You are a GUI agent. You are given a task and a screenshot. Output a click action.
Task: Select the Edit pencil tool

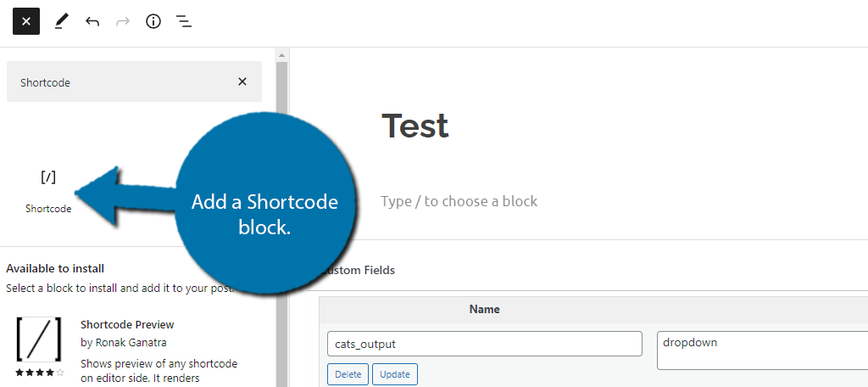tap(61, 22)
